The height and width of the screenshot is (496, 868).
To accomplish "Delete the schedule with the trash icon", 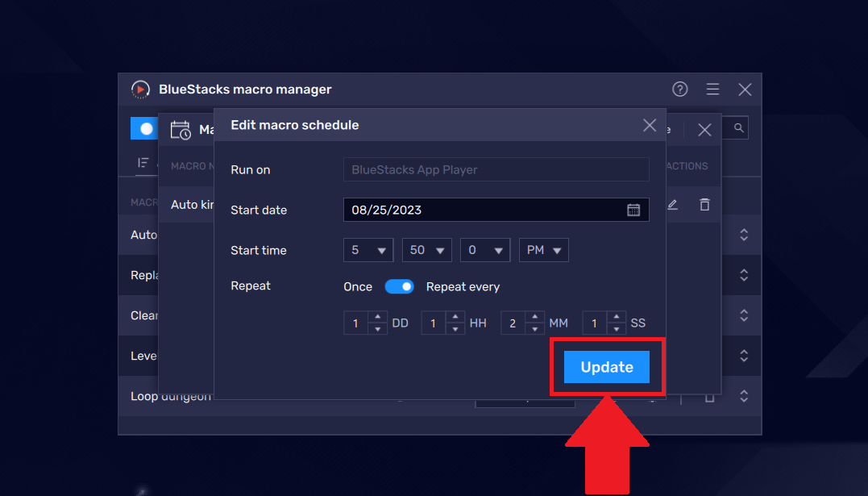I will click(x=704, y=205).
